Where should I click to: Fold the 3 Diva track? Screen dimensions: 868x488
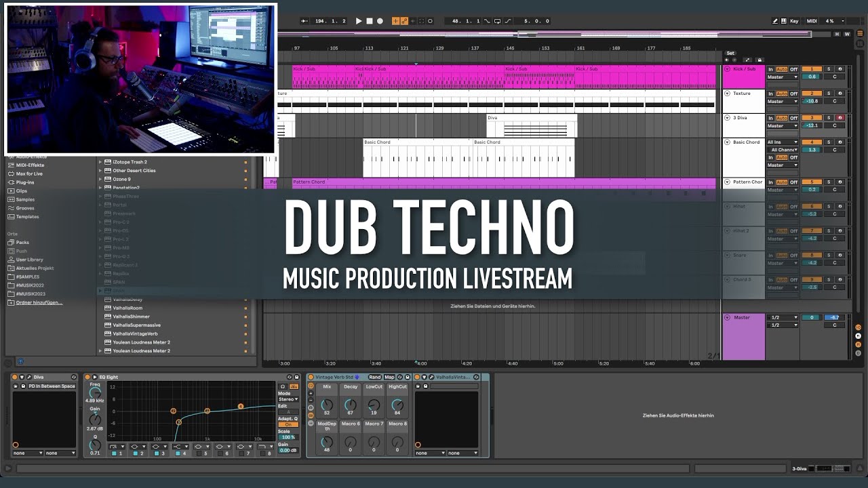728,118
